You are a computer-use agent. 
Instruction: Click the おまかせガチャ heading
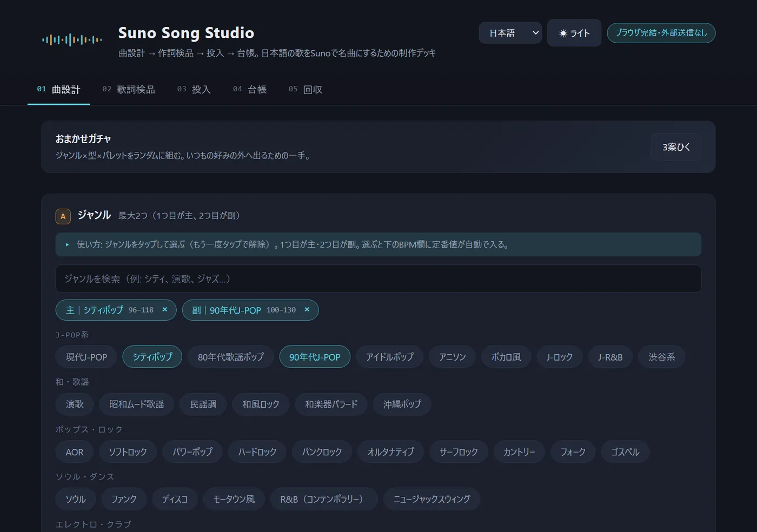click(83, 139)
